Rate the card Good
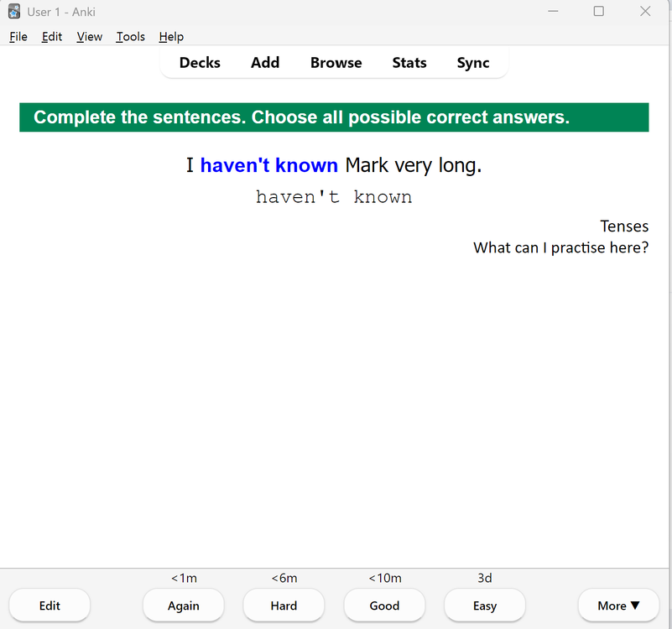The image size is (672, 629). (384, 605)
